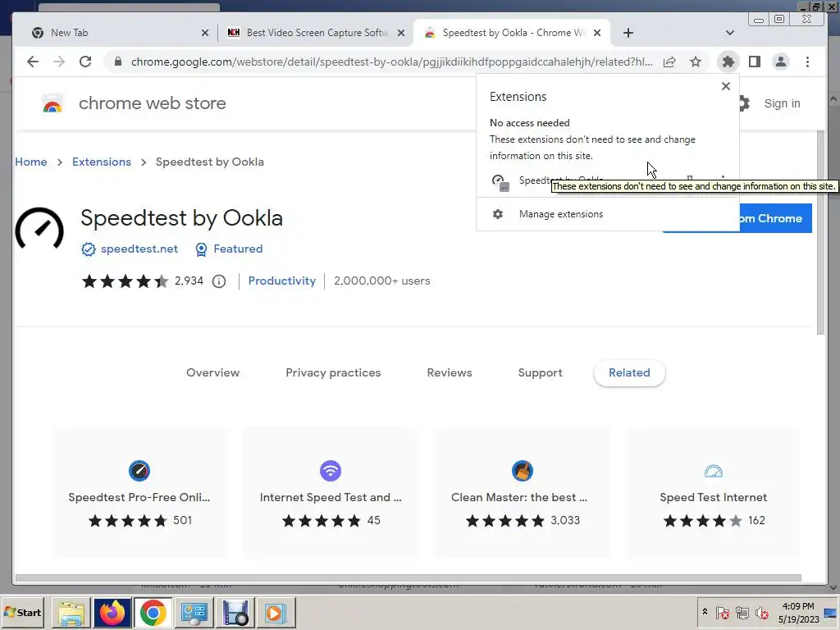
Task: Close the Extensions popup
Action: pos(726,85)
